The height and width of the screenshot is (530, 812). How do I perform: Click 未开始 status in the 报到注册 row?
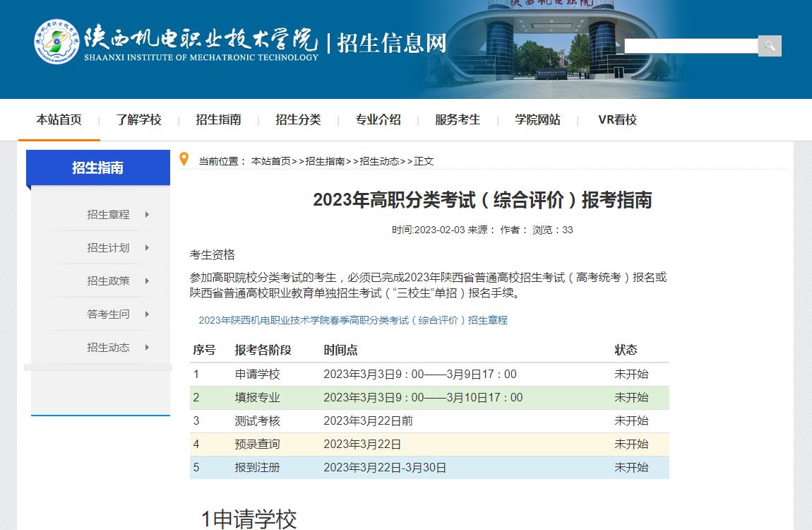(631, 467)
